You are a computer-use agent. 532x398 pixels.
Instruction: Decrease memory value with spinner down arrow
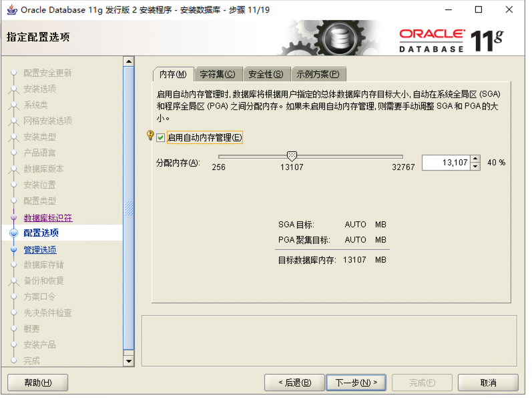click(x=475, y=167)
